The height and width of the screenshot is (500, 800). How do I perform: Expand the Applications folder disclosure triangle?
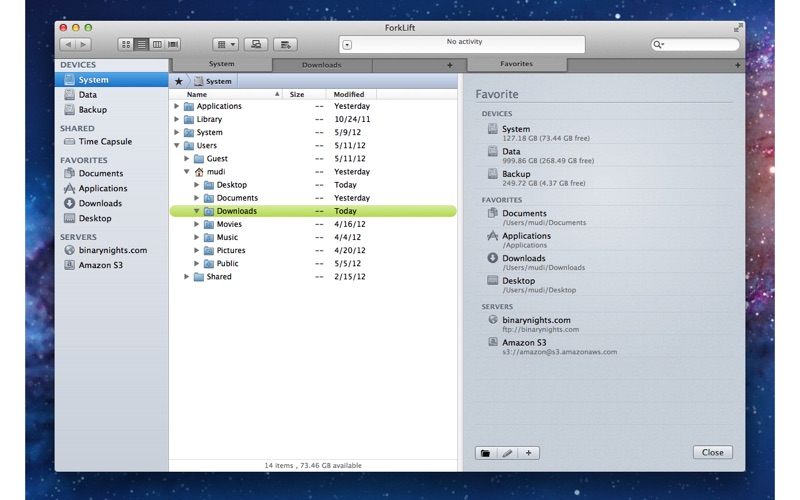coord(177,106)
